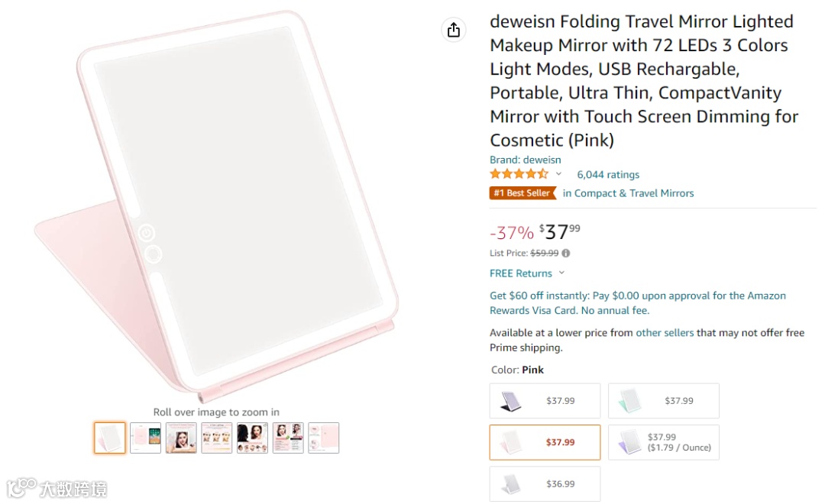Visit the deweisn brand link
The image size is (825, 504).
pyautogui.click(x=525, y=160)
